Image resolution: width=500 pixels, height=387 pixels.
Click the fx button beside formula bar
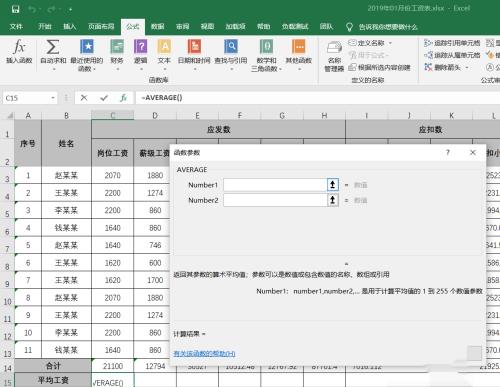tap(124, 98)
